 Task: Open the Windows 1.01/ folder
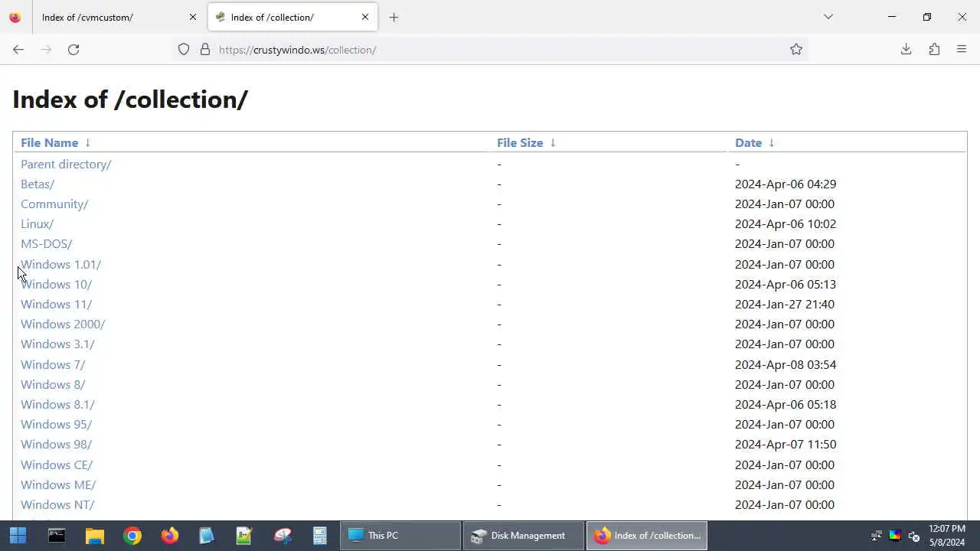tap(60, 264)
